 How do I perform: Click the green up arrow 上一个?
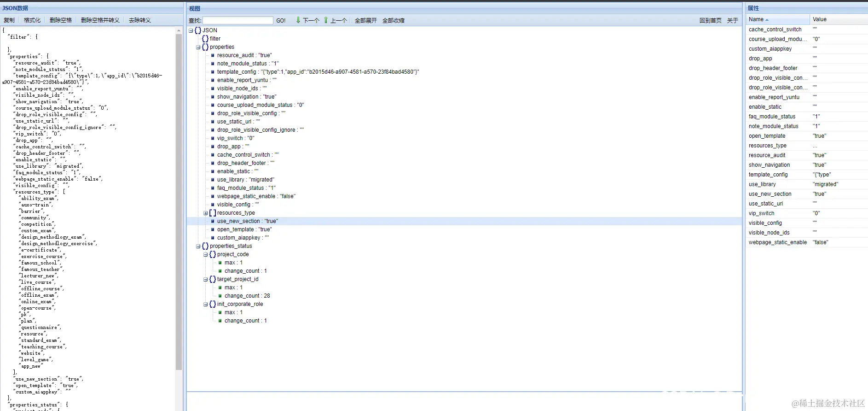pyautogui.click(x=335, y=20)
